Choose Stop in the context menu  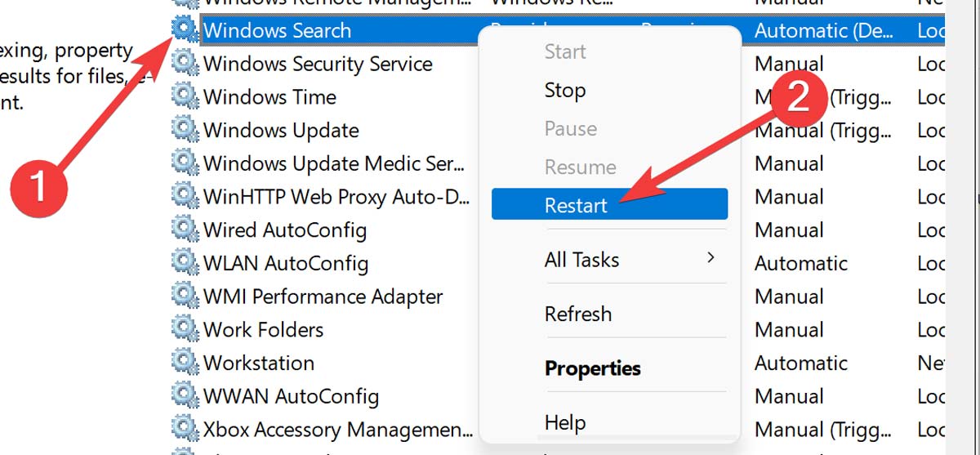(565, 90)
